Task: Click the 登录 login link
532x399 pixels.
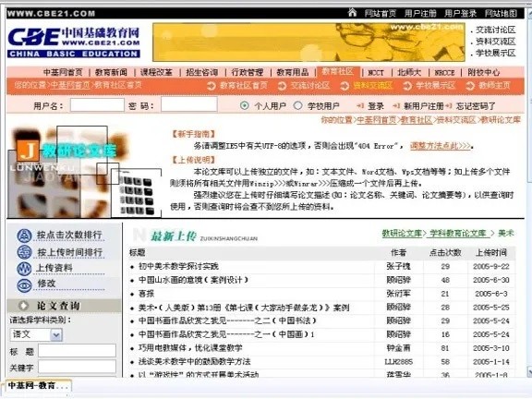Action: pos(376,106)
